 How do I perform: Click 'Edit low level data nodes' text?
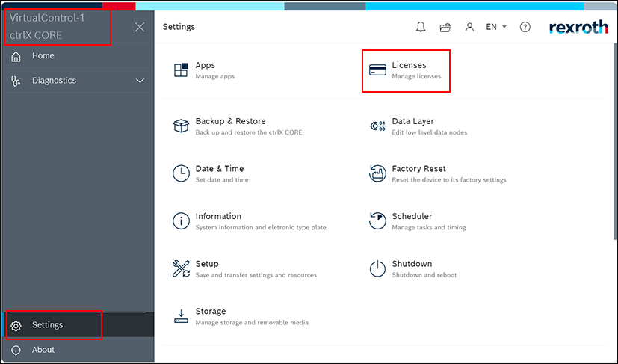coord(429,132)
